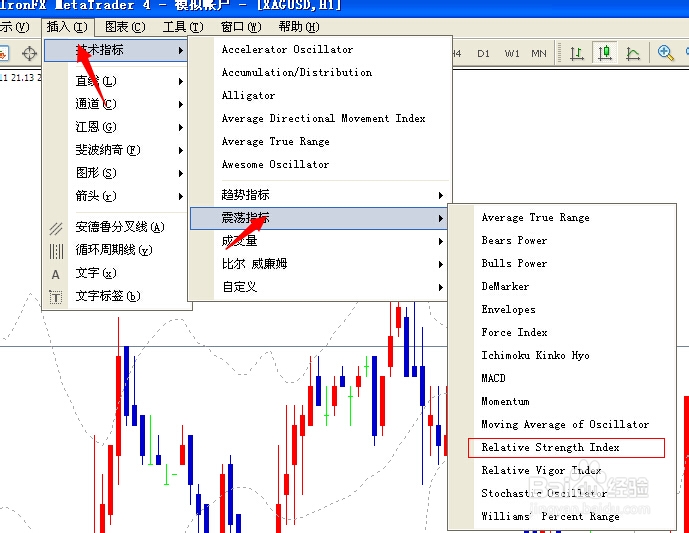The width and height of the screenshot is (689, 533).
Task: Select MACD oscillator
Action: pyautogui.click(x=562, y=379)
